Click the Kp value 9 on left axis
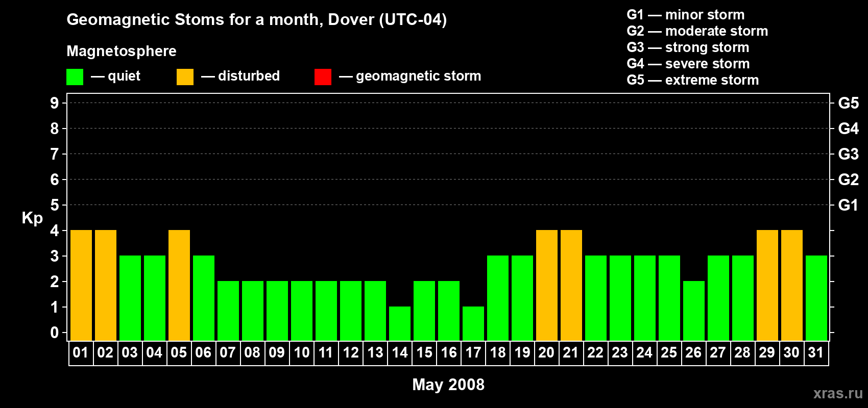The height and width of the screenshot is (408, 868). click(55, 103)
